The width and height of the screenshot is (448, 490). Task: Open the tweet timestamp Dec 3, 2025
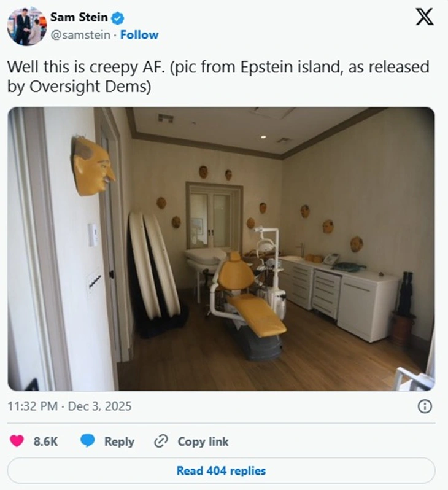[99, 406]
